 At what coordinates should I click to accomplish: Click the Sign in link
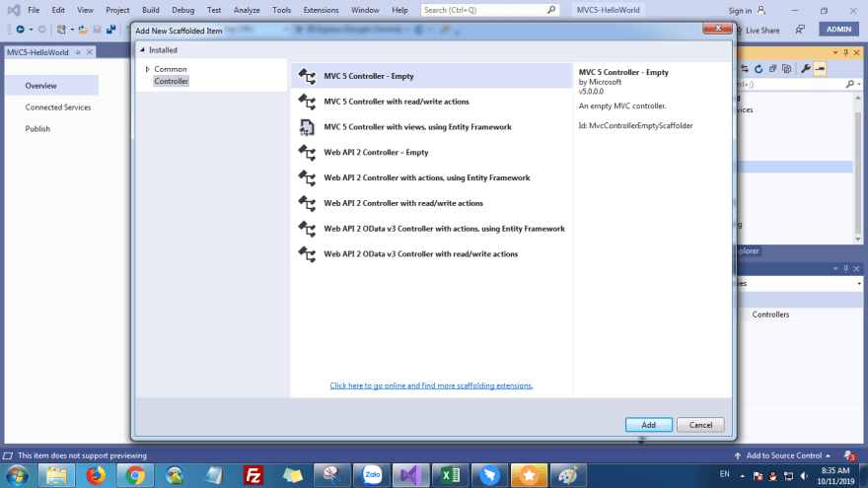click(x=740, y=10)
